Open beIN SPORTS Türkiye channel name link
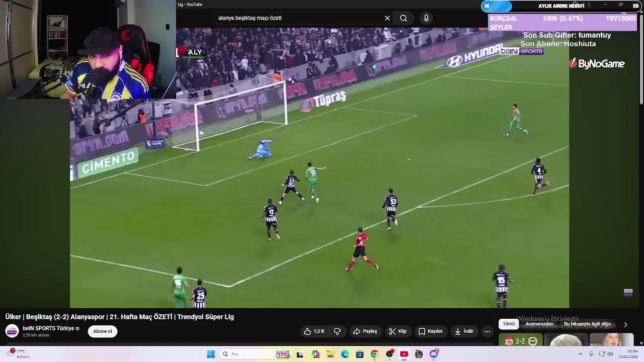 point(48,328)
